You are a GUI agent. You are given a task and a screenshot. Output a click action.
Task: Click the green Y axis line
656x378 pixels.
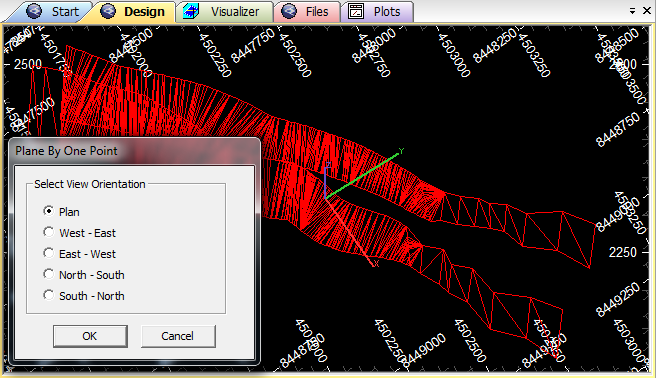pyautogui.click(x=362, y=176)
